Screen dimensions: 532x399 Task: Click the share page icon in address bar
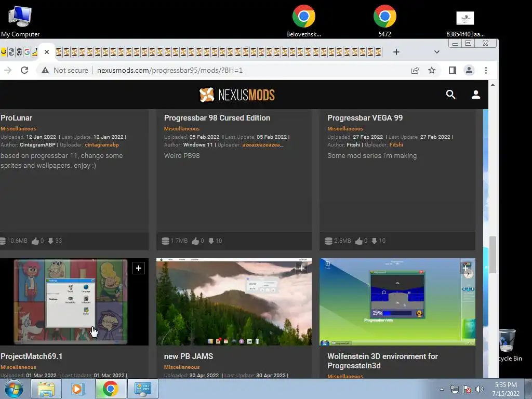tap(415, 70)
